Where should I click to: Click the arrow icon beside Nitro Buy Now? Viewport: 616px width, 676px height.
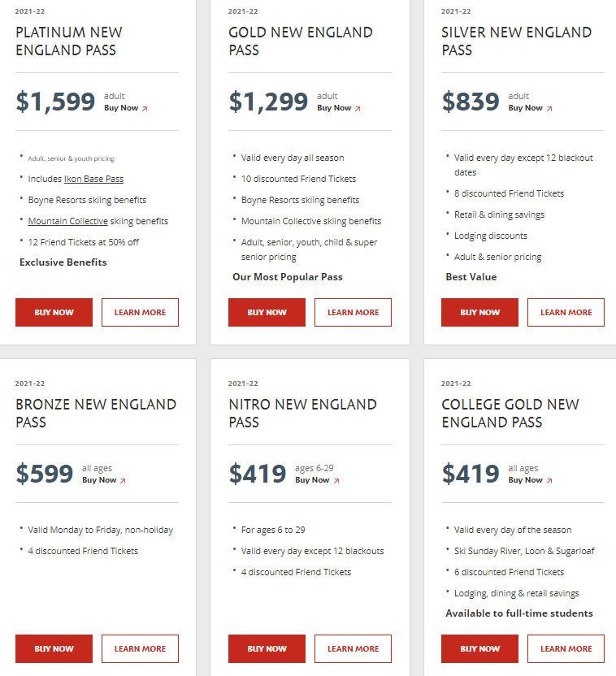(336, 480)
